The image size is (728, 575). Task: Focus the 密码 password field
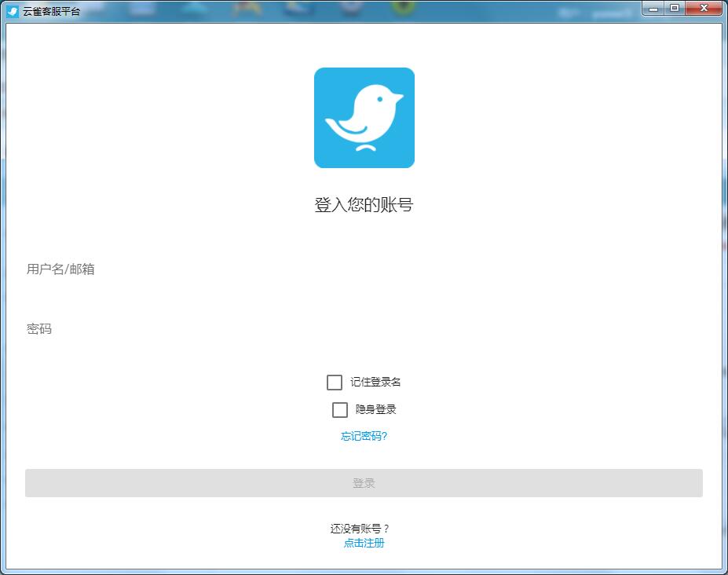(x=364, y=329)
